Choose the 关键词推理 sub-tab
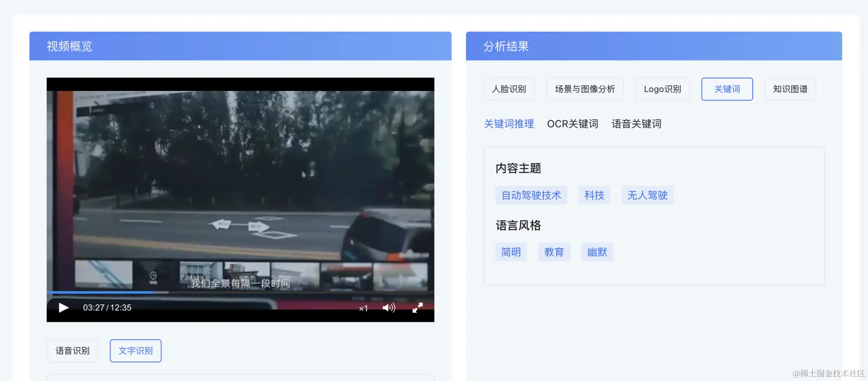 pyautogui.click(x=509, y=124)
